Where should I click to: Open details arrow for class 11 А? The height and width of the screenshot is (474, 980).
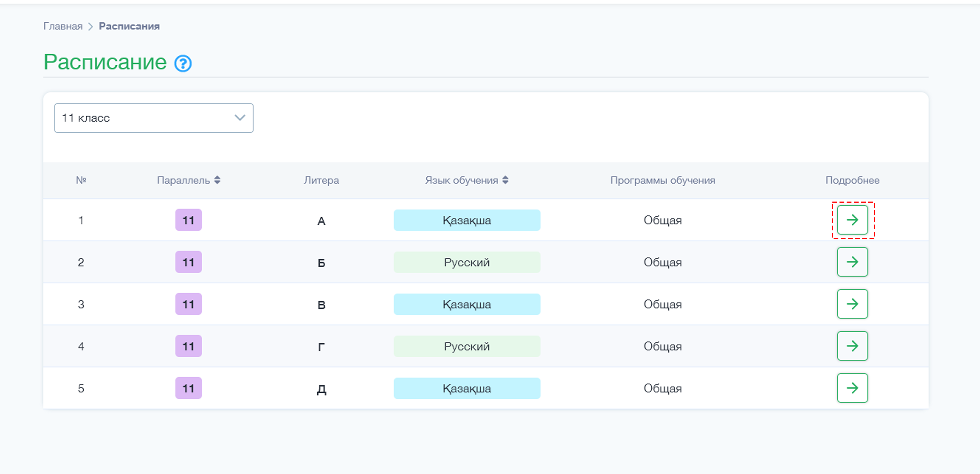point(852,220)
